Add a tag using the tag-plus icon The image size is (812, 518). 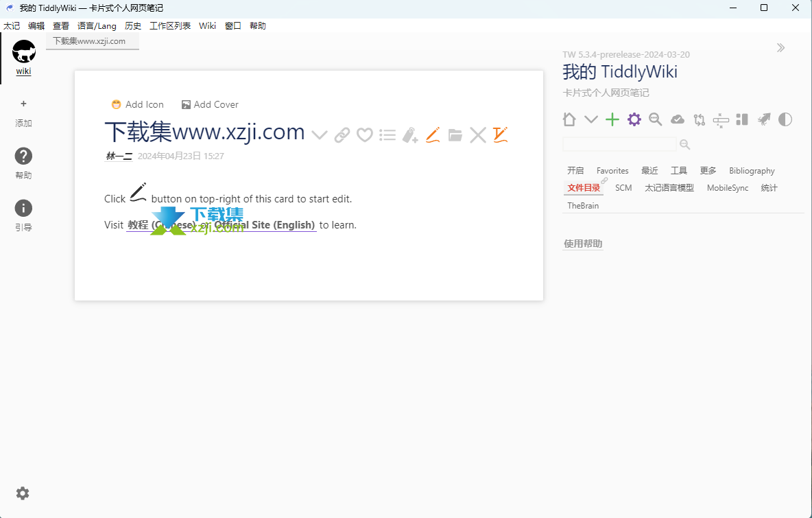pyautogui.click(x=410, y=135)
